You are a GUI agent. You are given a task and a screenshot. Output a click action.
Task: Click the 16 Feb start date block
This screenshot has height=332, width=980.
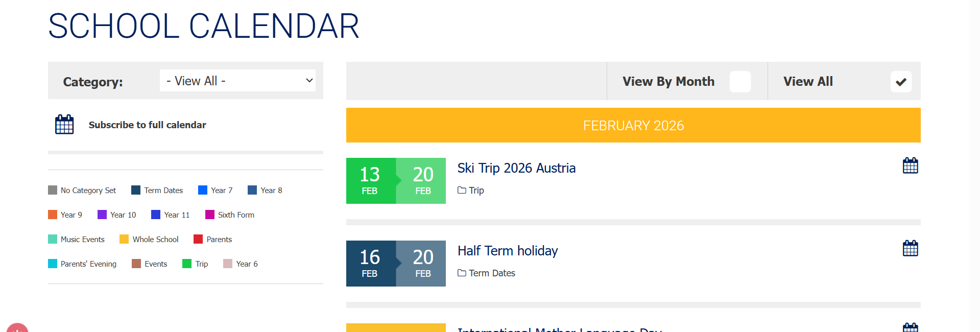coord(370,264)
